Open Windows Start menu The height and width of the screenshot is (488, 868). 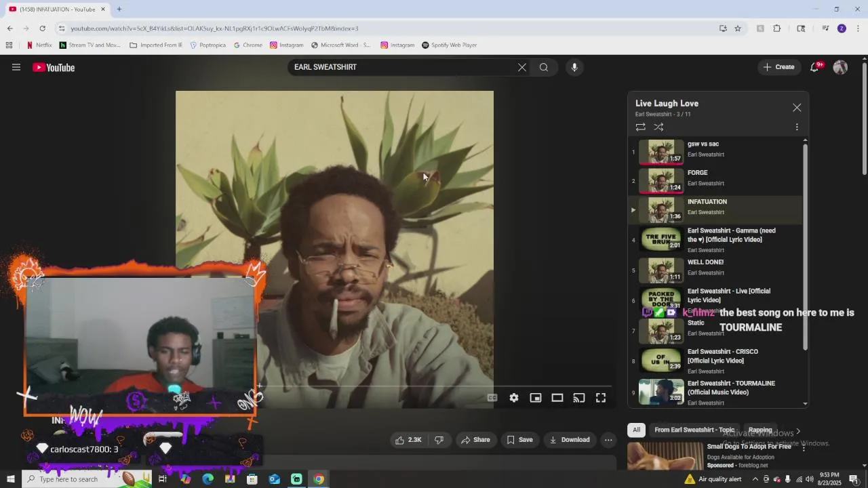click(10, 479)
